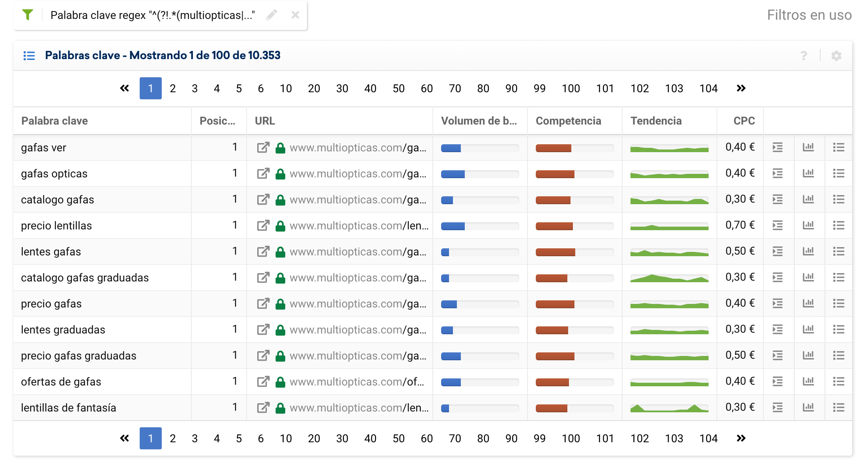
Task: Remove the regex filter with X icon
Action: pos(295,15)
